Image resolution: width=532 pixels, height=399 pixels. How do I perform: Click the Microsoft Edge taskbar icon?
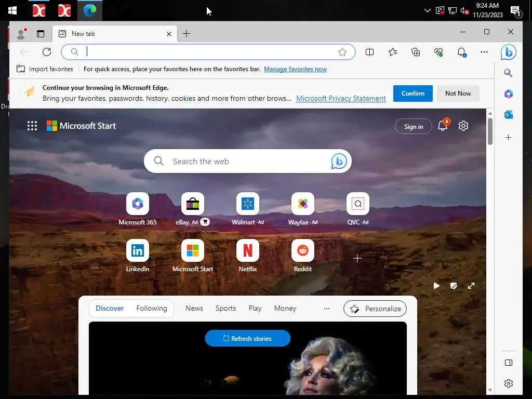point(89,10)
